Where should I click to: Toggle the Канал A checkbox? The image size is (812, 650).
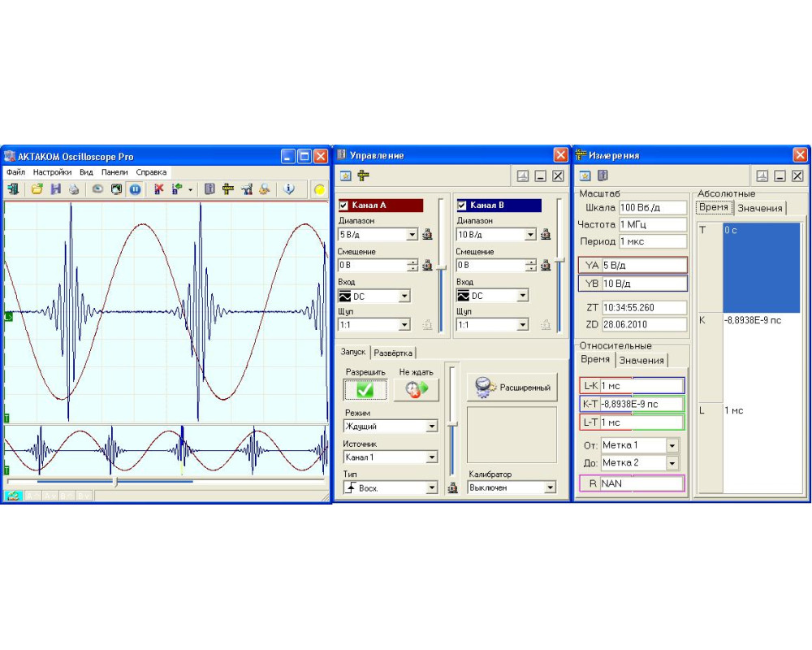coord(343,206)
